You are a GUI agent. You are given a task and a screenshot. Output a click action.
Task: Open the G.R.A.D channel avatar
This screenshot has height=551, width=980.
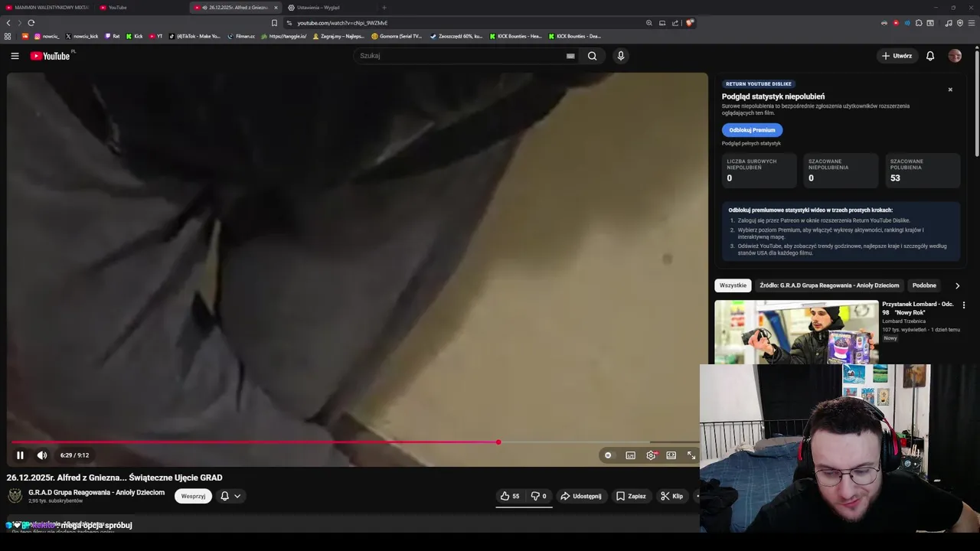pos(15,496)
